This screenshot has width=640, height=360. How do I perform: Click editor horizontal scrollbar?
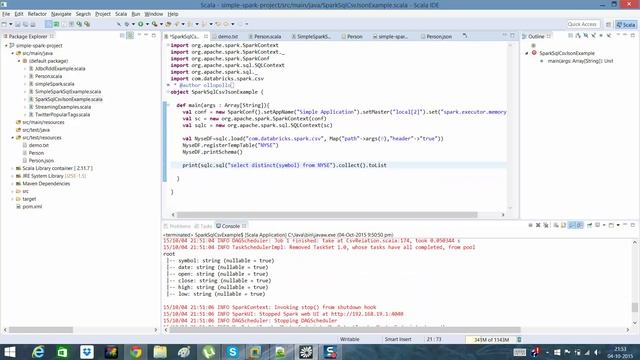pos(327,215)
